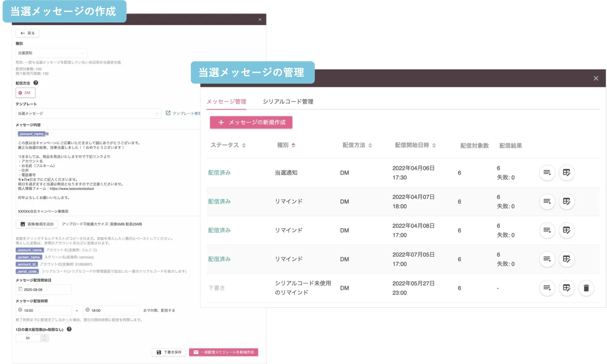607x364 pixels.
Task: Click the メッセージの新規作成 button
Action: pyautogui.click(x=251, y=122)
